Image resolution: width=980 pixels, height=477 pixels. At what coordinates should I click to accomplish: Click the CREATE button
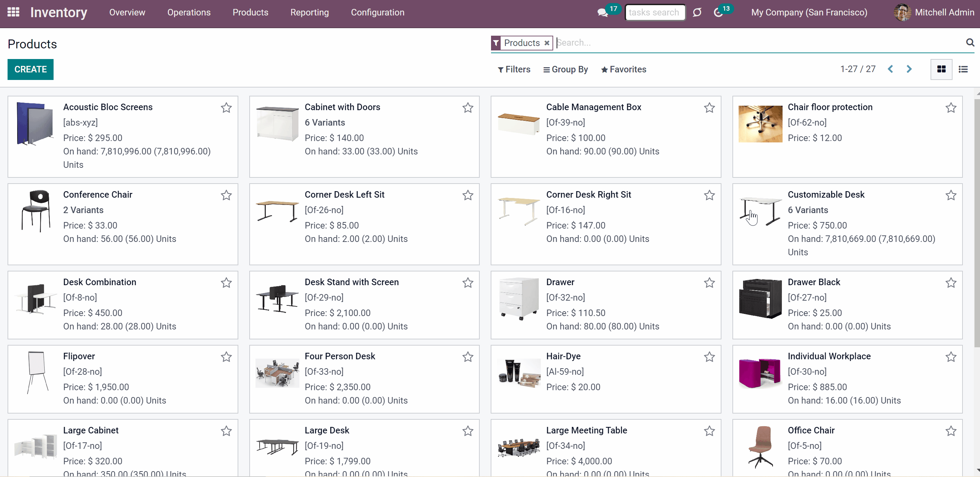31,70
